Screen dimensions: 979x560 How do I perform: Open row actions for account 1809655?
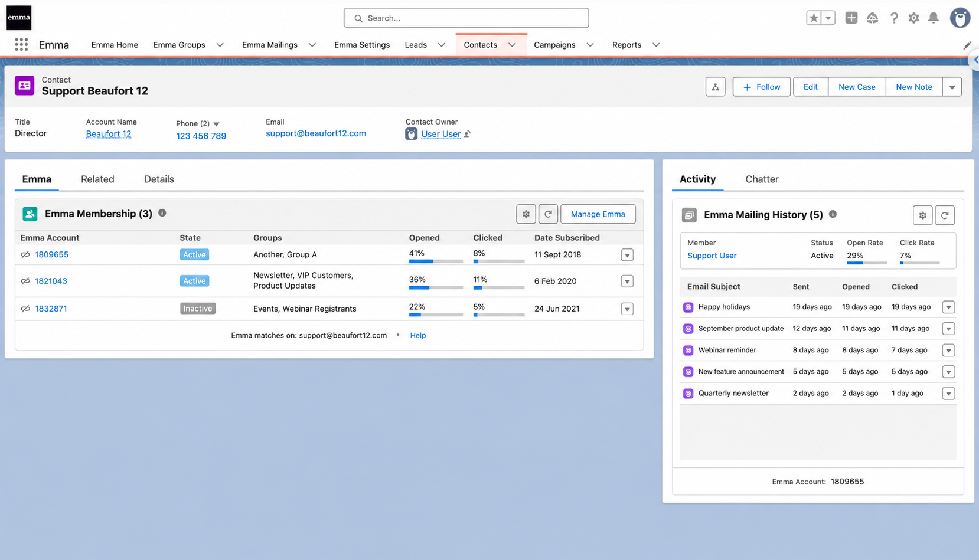click(x=627, y=255)
